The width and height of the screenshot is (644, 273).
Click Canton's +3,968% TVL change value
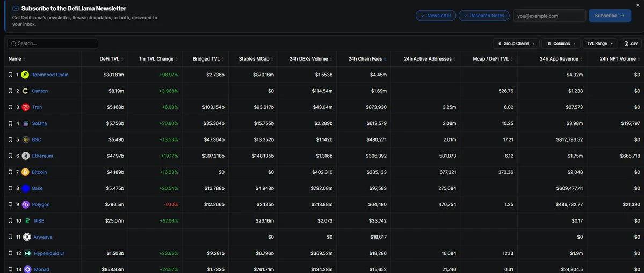(x=169, y=91)
